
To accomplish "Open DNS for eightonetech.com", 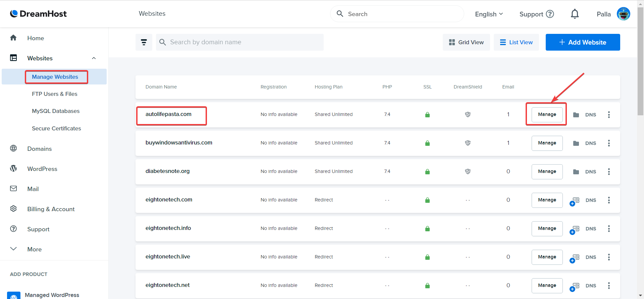I will pos(591,200).
